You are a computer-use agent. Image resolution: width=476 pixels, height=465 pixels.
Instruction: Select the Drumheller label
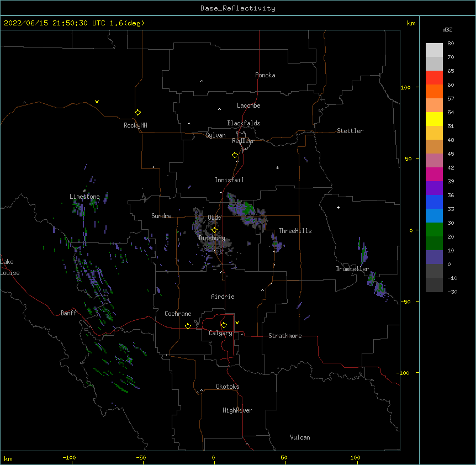pos(352,269)
